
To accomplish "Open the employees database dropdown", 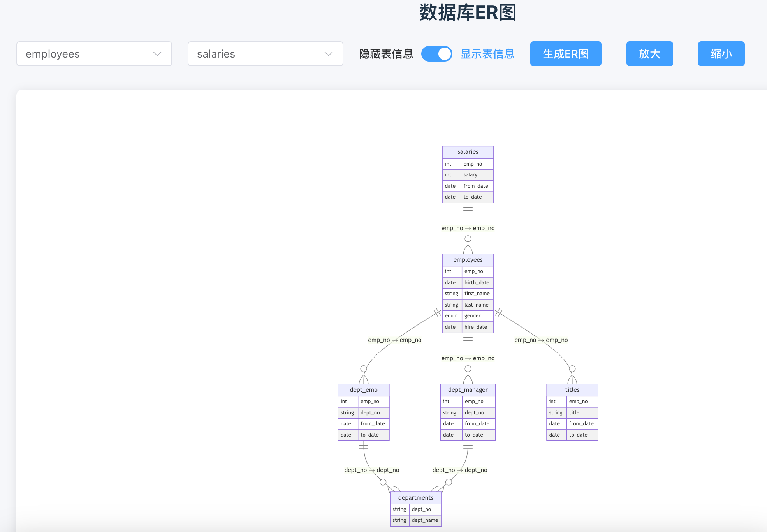I will click(94, 54).
